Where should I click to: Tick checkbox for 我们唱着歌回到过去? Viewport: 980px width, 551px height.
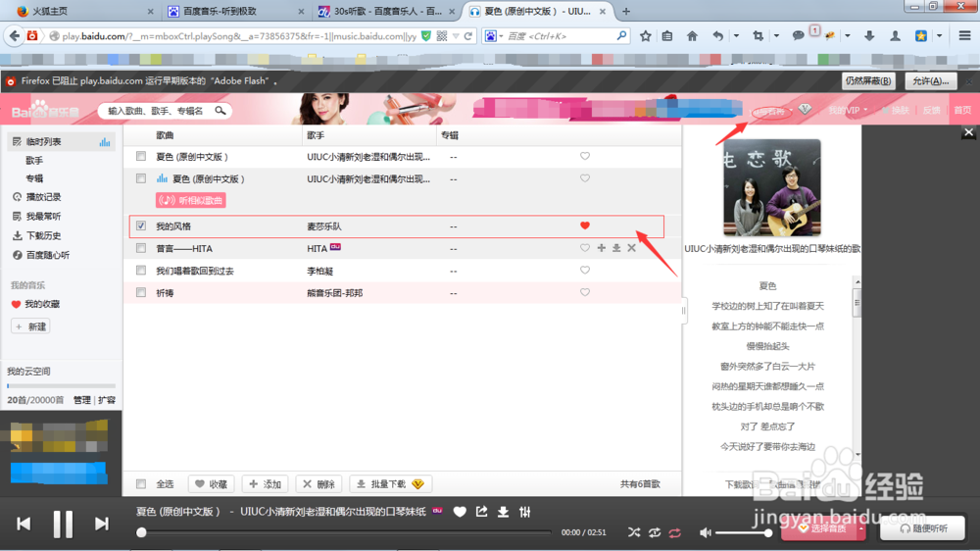tap(141, 271)
